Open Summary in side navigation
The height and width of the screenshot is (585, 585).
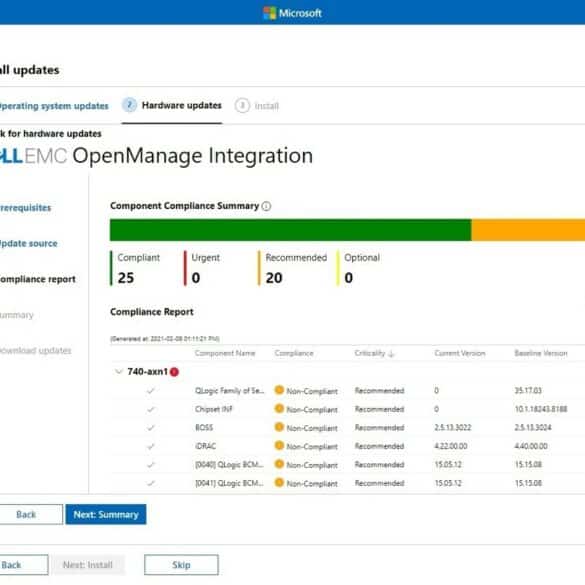17,315
